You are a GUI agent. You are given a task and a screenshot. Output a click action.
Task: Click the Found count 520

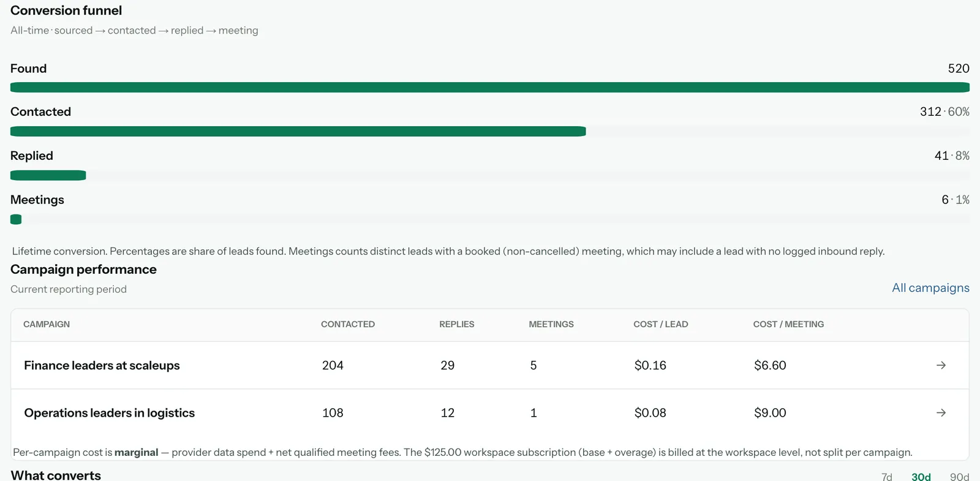[x=959, y=69]
